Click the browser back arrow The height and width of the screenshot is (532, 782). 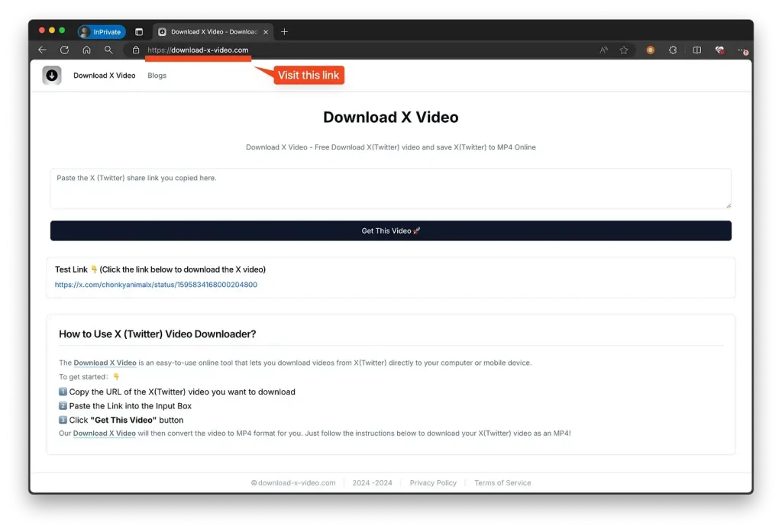pyautogui.click(x=43, y=50)
